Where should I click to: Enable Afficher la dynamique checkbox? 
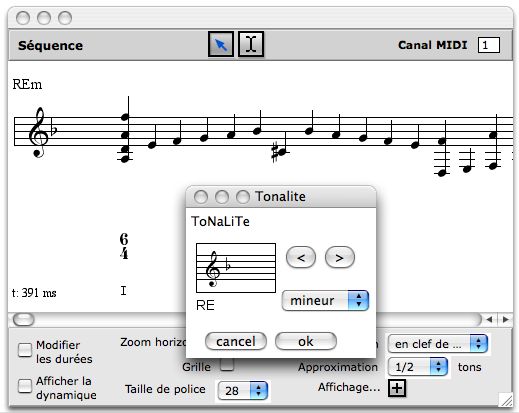point(25,386)
